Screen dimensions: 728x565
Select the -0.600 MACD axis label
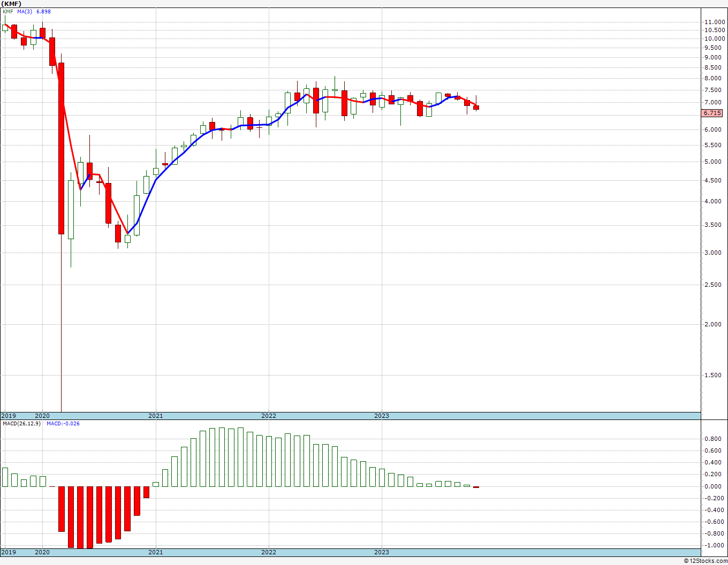click(x=714, y=522)
